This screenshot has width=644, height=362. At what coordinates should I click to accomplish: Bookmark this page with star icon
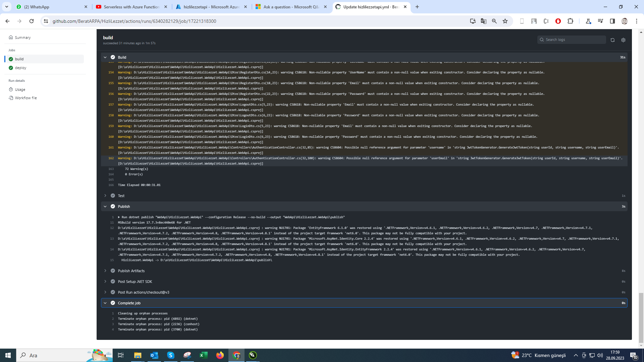[x=505, y=21]
